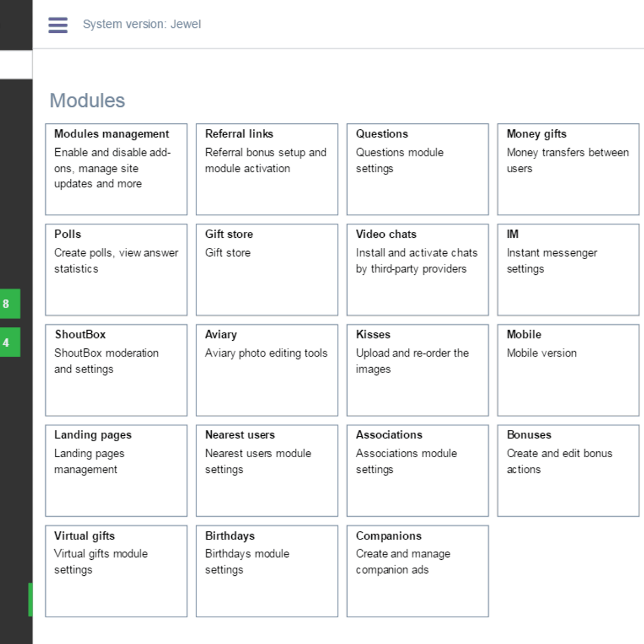
Task: Open Money gifts module
Action: [x=569, y=170]
